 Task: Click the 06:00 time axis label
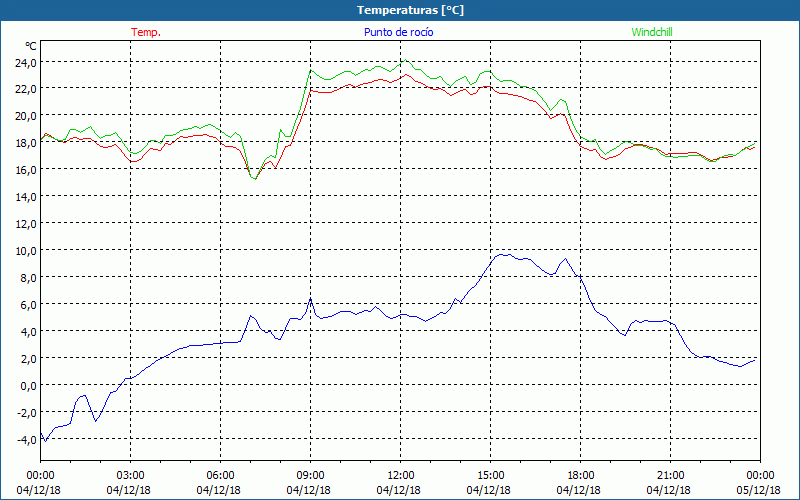pyautogui.click(x=220, y=476)
